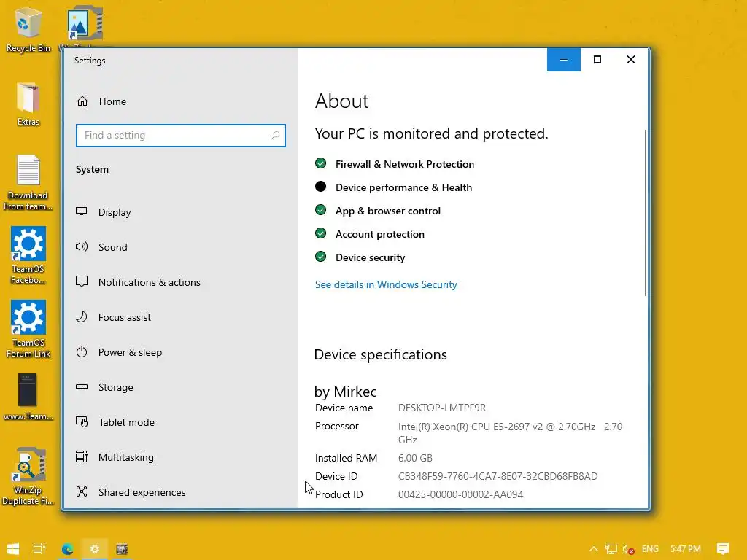
Task: Click the Device ID value CB348F59-7760
Action: click(498, 476)
